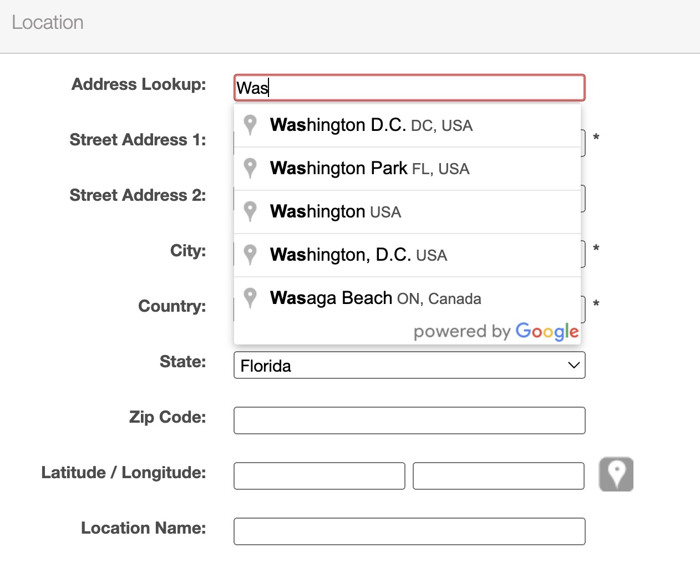Screen dimensions: 700x588
Task: Select the Longitude input field
Action: coord(498,476)
